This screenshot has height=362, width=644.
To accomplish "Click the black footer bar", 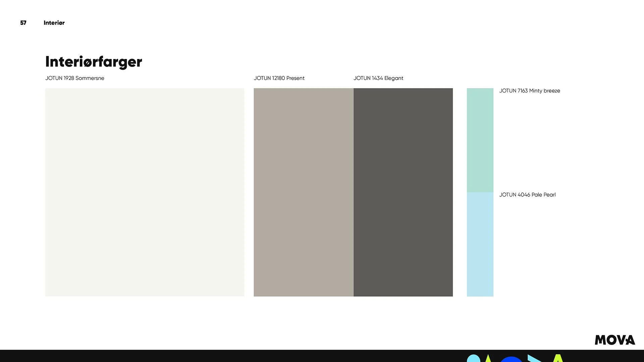I will [x=235, y=356].
